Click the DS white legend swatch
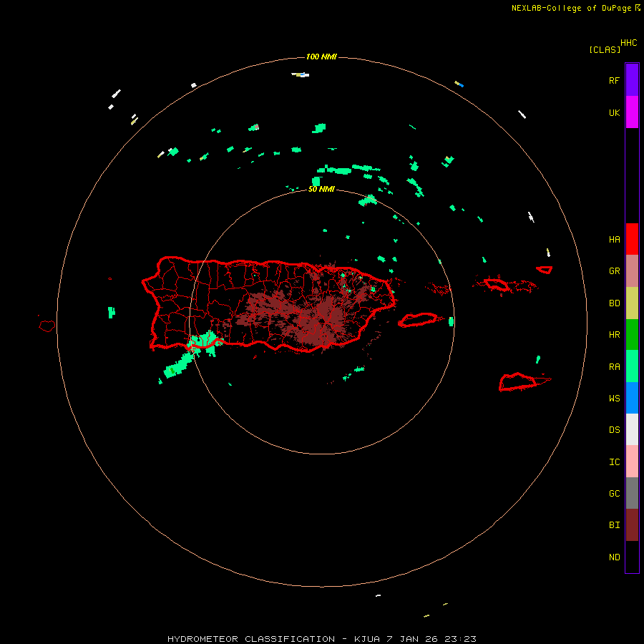 [632, 429]
